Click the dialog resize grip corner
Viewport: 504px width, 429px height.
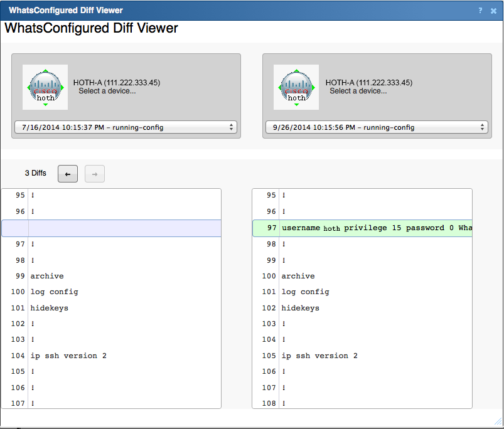498,421
